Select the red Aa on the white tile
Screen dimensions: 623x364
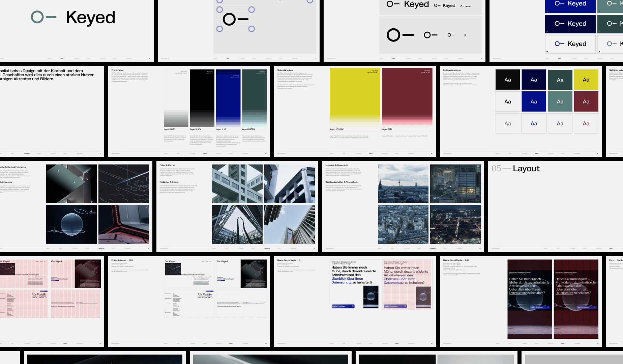pyautogui.click(x=586, y=124)
